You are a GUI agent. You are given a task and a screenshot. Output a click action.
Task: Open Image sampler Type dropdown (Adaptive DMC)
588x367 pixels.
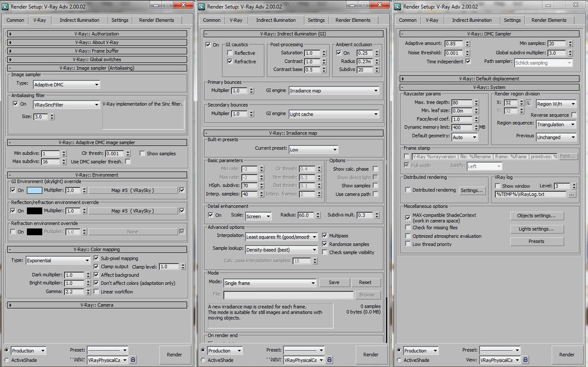(66, 84)
